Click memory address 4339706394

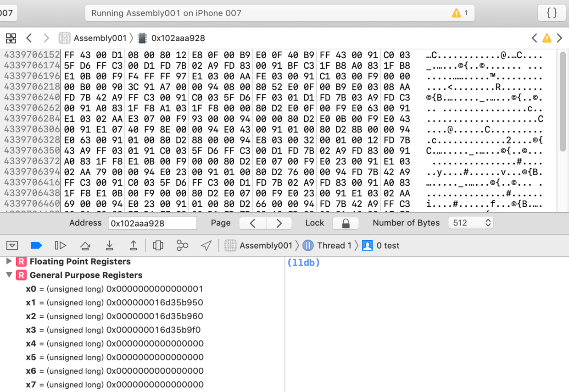click(x=32, y=172)
